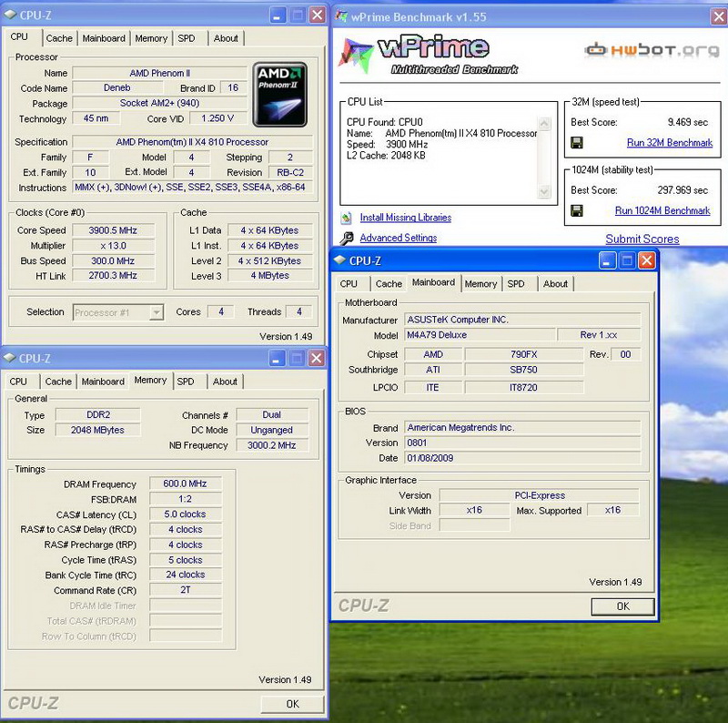Click the Level 3 4 MBytes cache field
The height and width of the screenshot is (723, 728).
(270, 276)
